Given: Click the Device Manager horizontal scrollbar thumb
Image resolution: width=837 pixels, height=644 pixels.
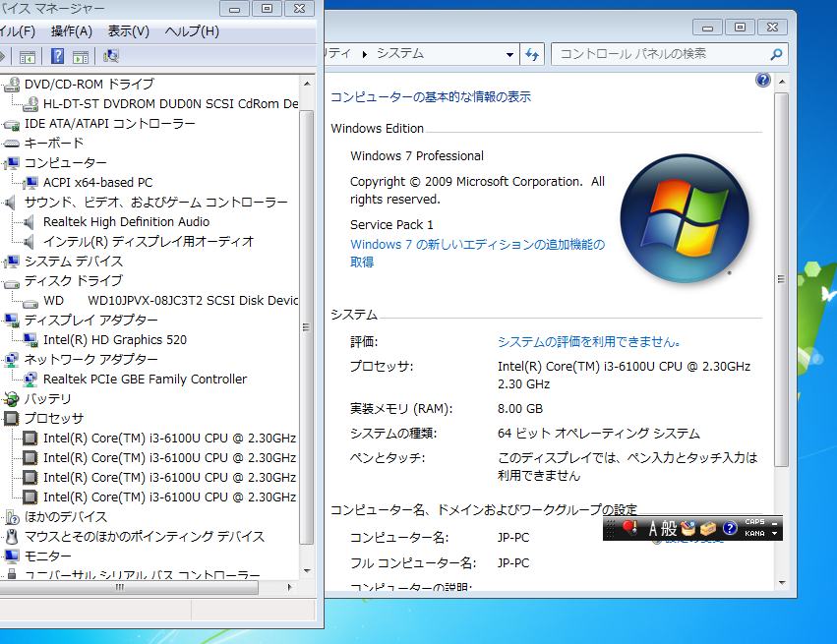Looking at the screenshot, I should (129, 587).
